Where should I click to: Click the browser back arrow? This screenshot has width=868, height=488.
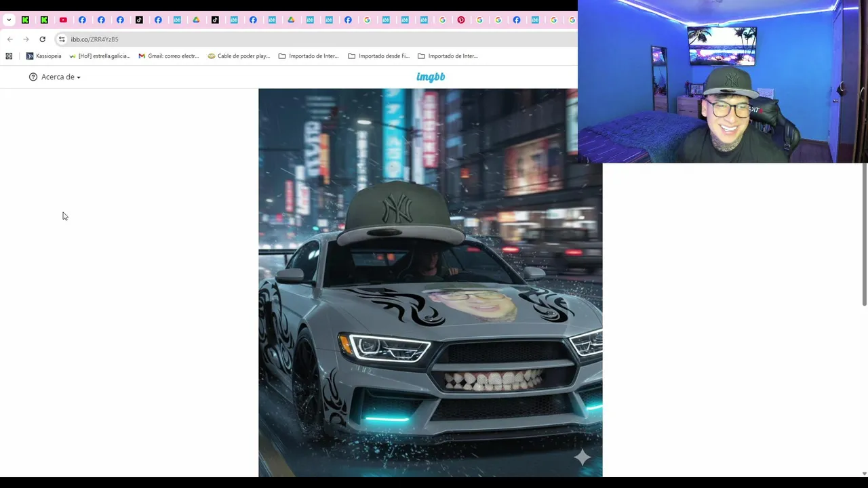click(9, 39)
